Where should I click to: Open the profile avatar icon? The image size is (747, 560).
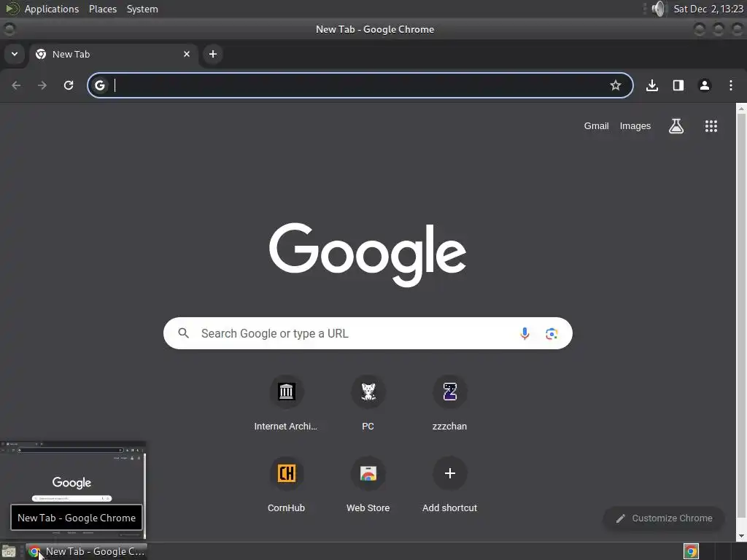[705, 85]
